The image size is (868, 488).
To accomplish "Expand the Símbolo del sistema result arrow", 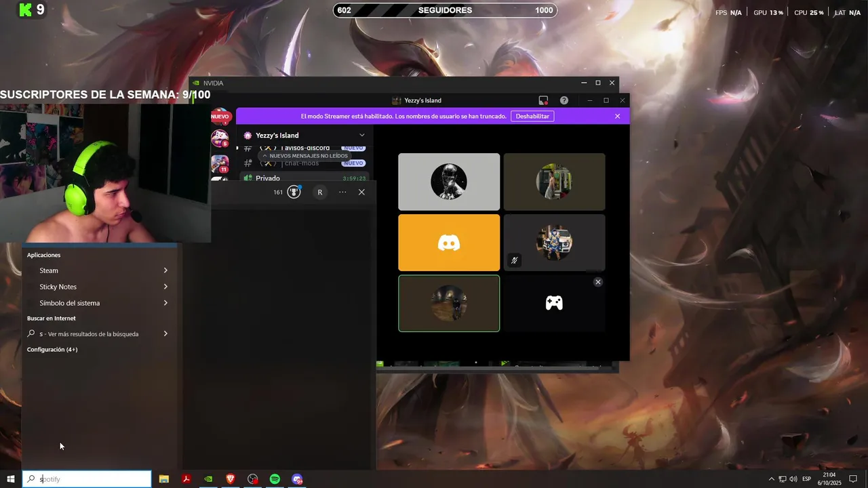I will pyautogui.click(x=165, y=303).
